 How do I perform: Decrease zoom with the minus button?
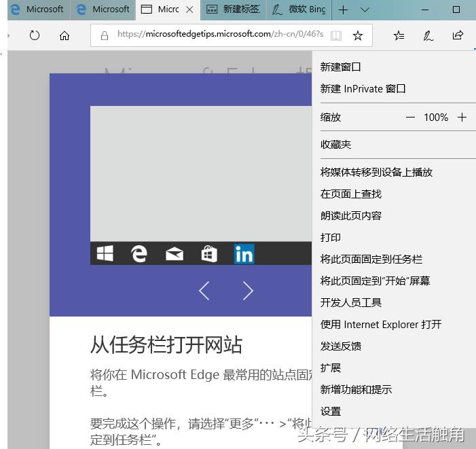[410, 118]
